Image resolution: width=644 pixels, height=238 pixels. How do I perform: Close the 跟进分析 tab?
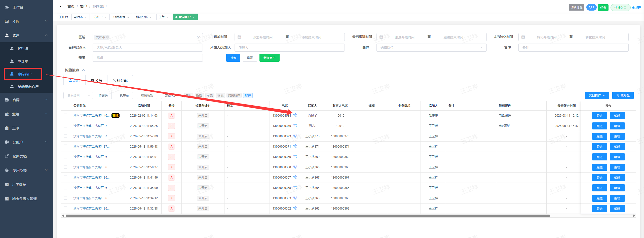[x=151, y=17]
